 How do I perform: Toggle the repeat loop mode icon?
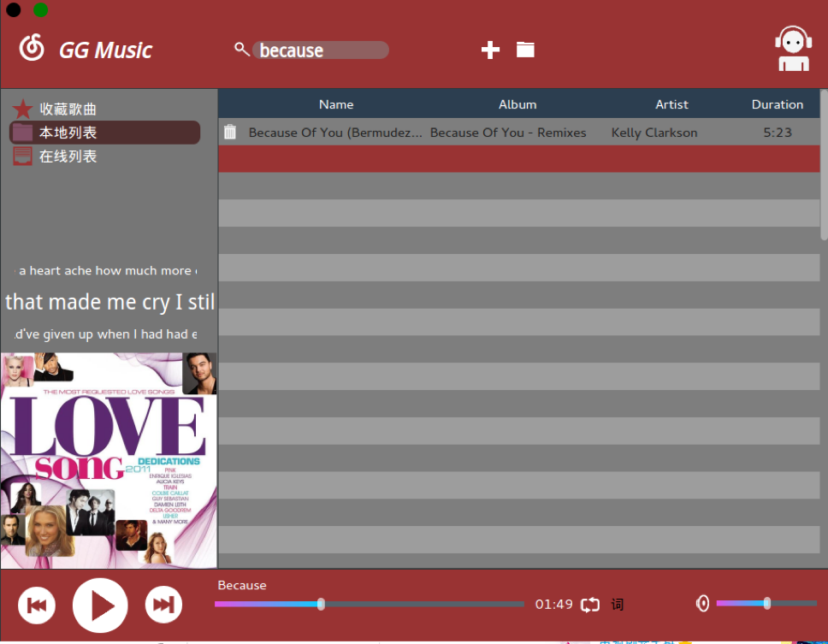point(590,605)
